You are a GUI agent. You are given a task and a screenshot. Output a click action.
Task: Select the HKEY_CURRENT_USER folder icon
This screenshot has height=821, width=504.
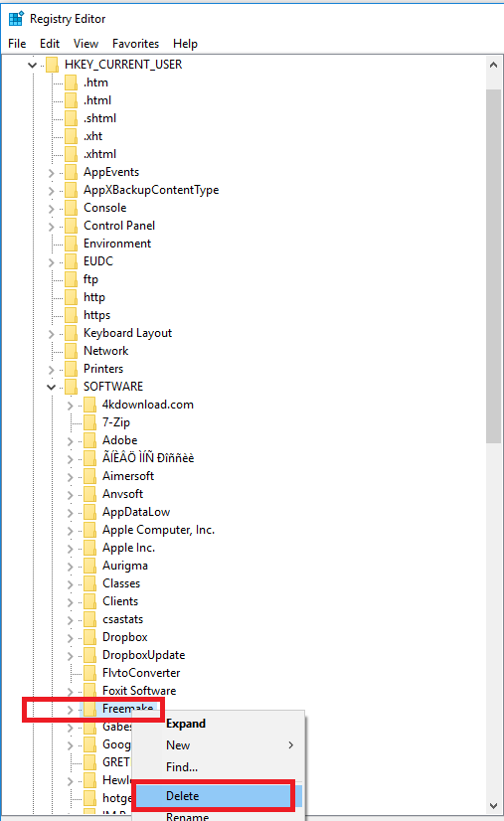tap(52, 65)
